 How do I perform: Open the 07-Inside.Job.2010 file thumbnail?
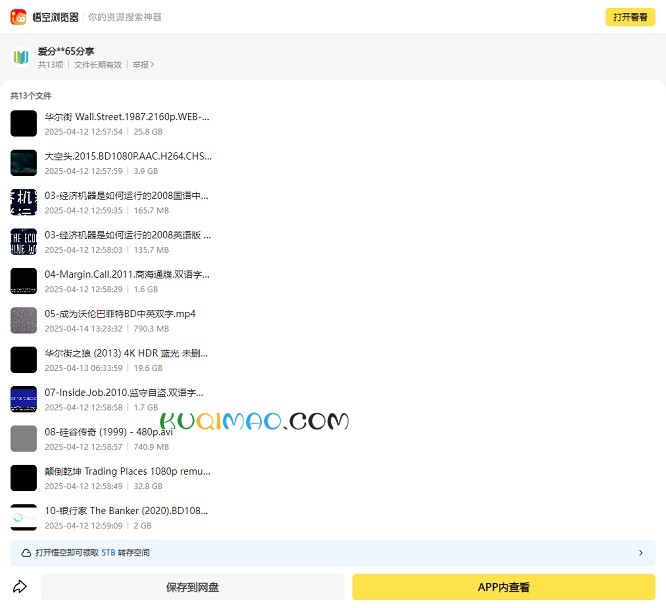click(24, 399)
